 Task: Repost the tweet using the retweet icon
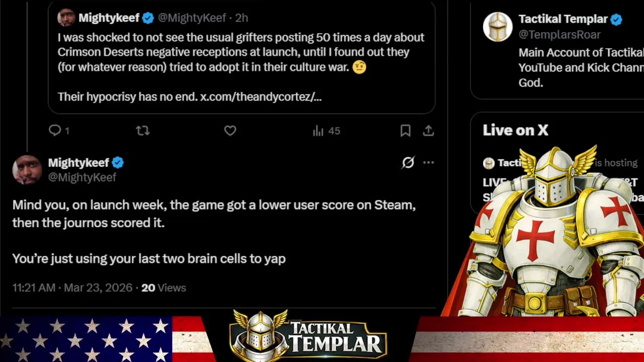[x=143, y=131]
